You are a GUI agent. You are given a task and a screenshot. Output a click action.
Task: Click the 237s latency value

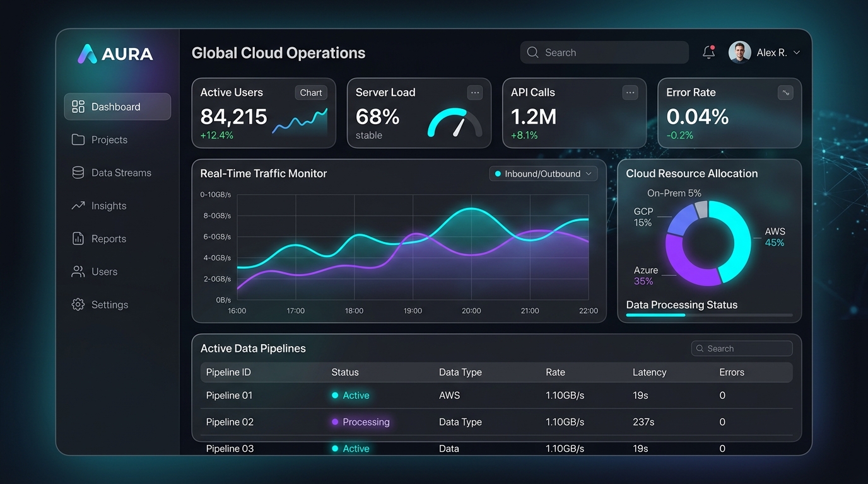click(643, 422)
